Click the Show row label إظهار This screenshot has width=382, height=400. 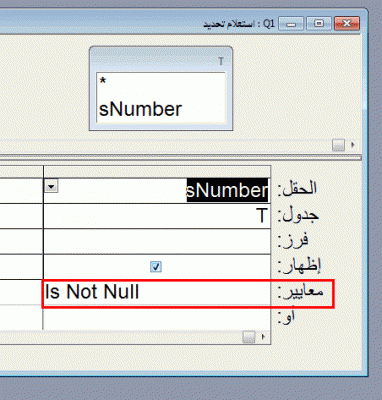coord(299,266)
